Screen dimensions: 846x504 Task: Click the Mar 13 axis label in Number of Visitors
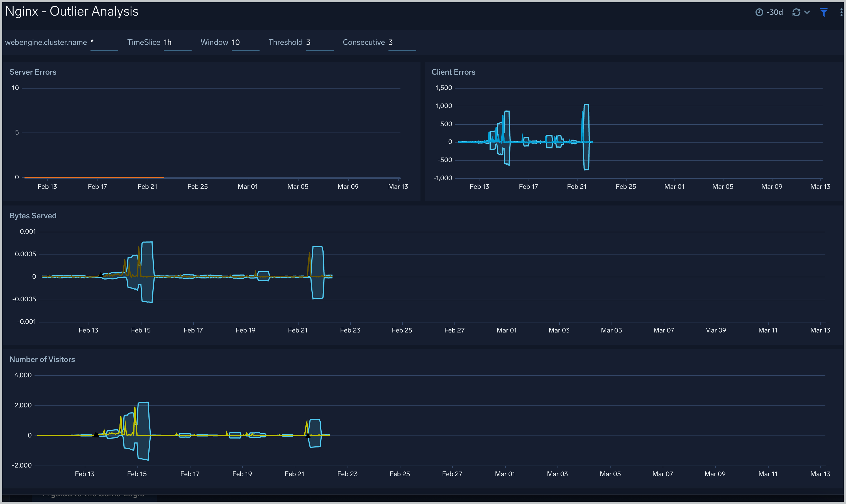point(820,474)
